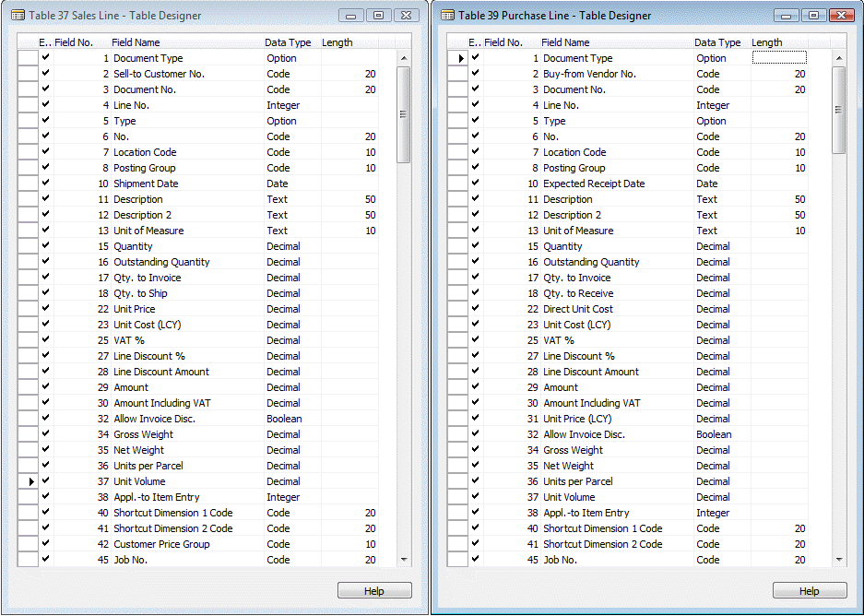864x616 pixels.
Task: Minimize the Purchase Line Table Designer window
Action: [x=787, y=16]
